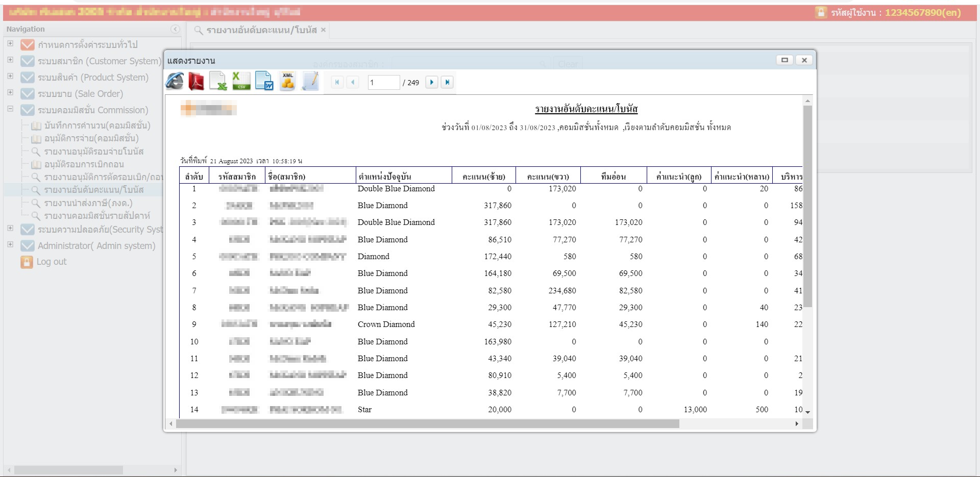Close the รายงานอันดับคะแนน/โบนัส tab
Viewport: 980px width, 477px height.
(x=323, y=30)
